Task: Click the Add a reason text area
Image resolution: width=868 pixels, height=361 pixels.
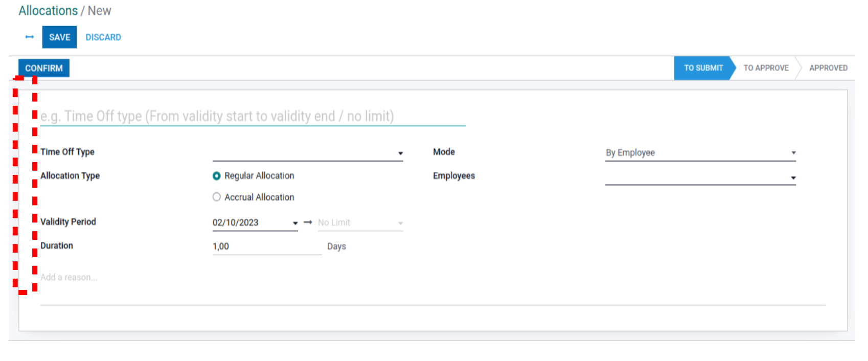Action: point(256,278)
